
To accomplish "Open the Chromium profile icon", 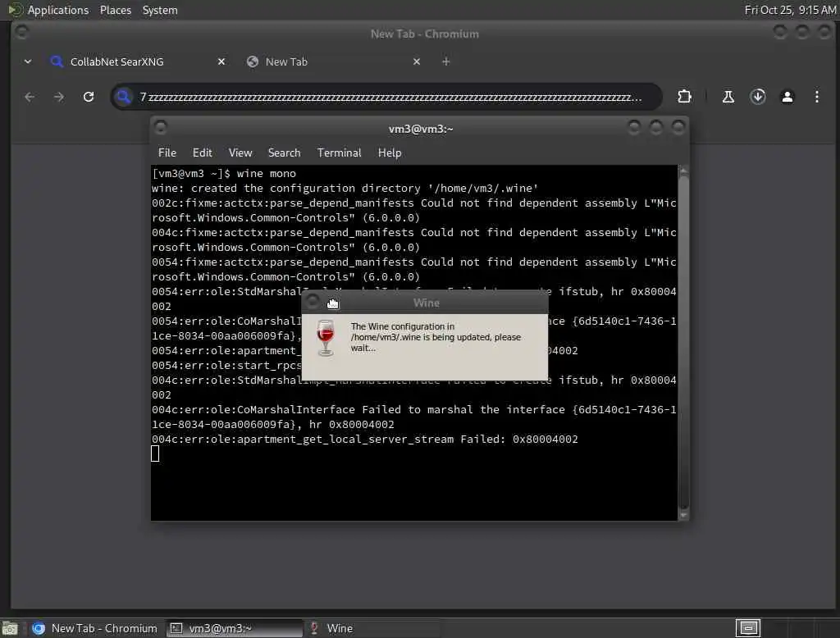I will click(x=787, y=97).
